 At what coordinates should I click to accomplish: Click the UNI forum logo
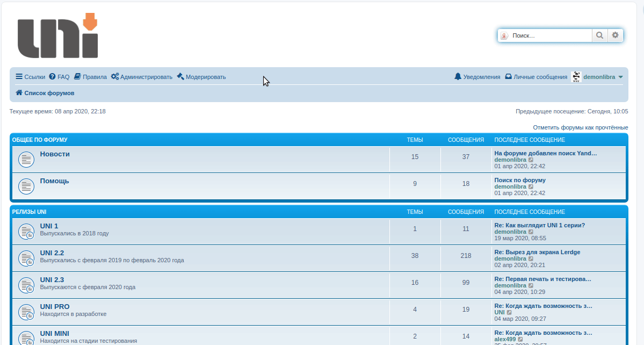tap(57, 35)
